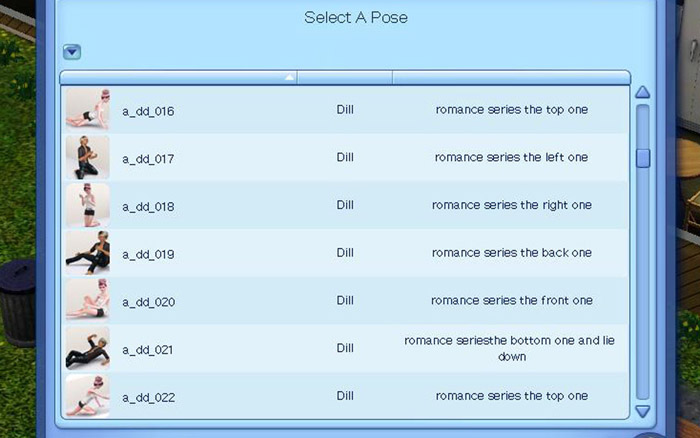Image resolution: width=700 pixels, height=438 pixels.
Task: Click 'romance series the right one' description
Action: 512,205
